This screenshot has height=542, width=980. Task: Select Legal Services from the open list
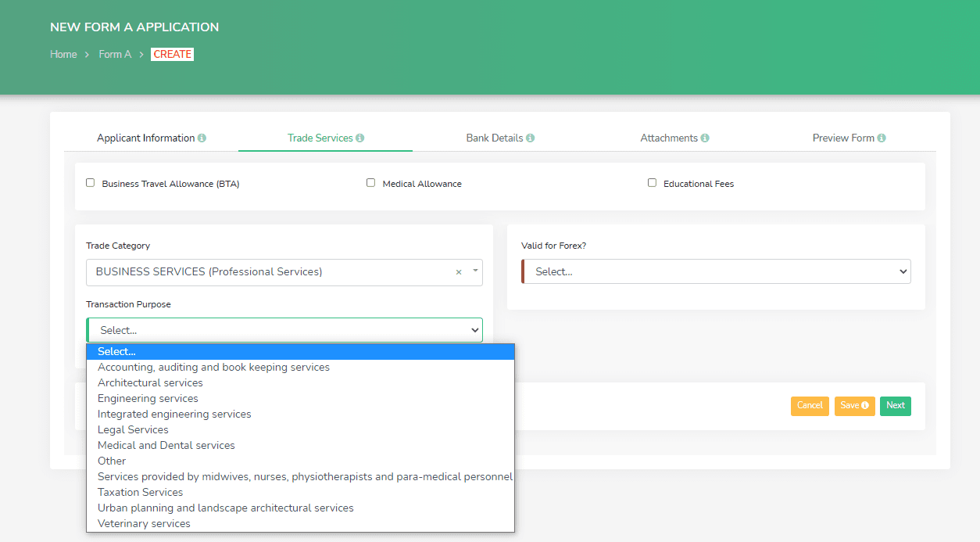tap(133, 429)
